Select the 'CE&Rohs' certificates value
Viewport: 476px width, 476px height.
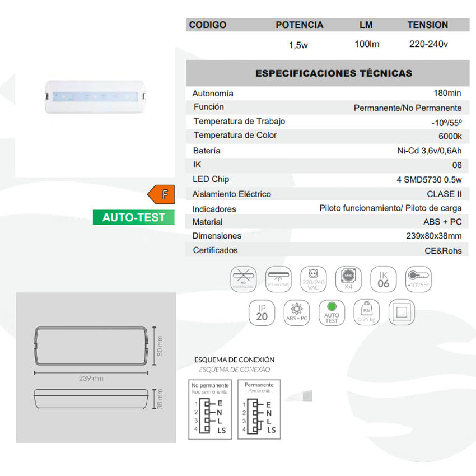click(x=443, y=251)
